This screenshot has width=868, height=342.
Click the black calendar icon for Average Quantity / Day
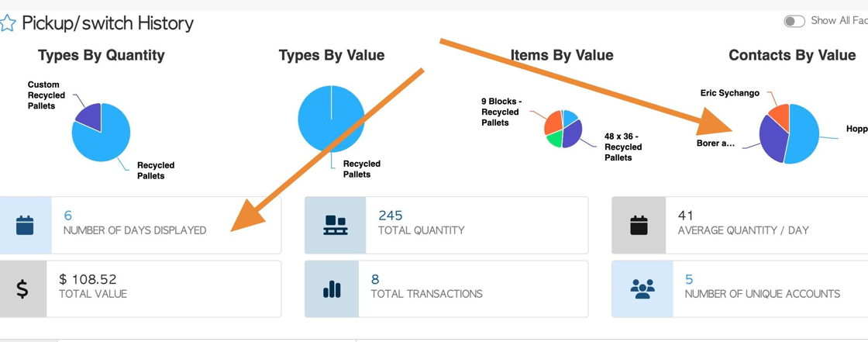pos(639,225)
